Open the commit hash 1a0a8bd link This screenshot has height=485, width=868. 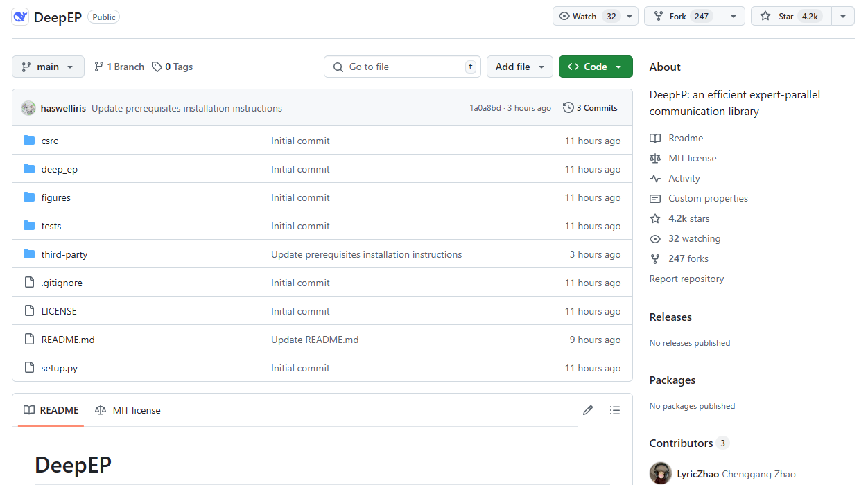click(485, 108)
